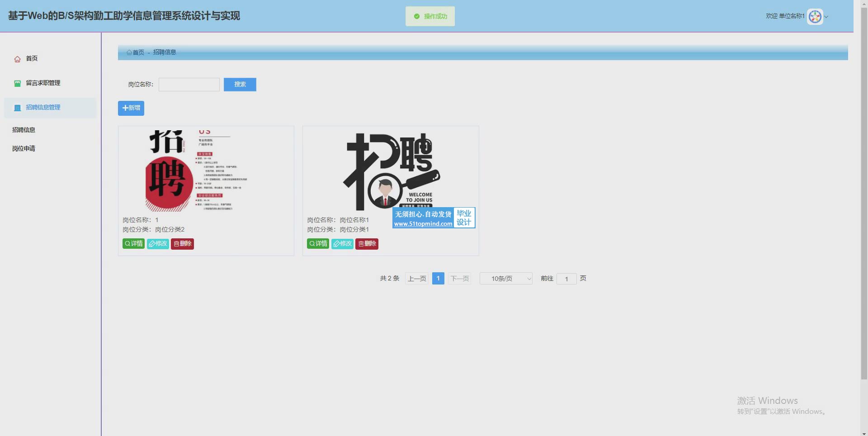The image size is (868, 436).
Task: Click the 留言求职管理 sidebar icon
Action: [x=17, y=83]
